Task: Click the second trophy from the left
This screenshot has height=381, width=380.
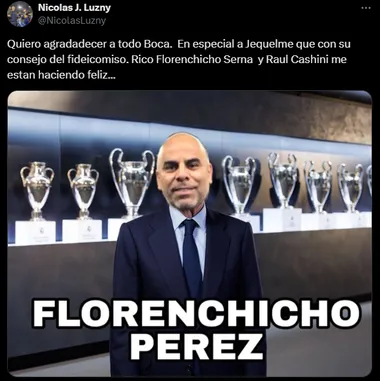Action: point(83,191)
